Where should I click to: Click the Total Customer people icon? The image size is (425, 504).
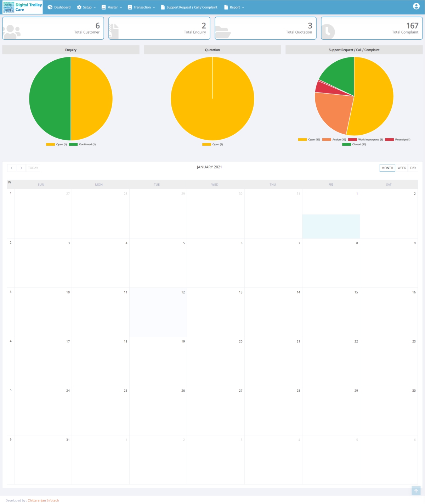12,32
